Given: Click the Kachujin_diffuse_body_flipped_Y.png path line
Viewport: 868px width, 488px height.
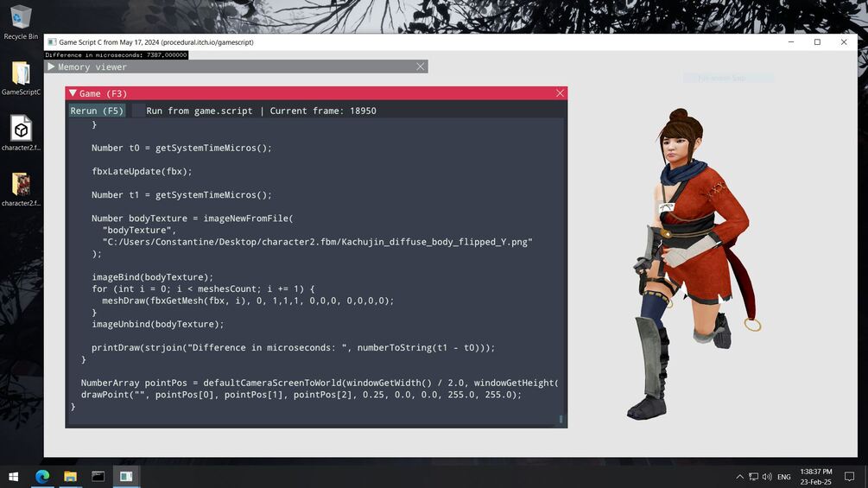Looking at the screenshot, I should pos(317,242).
